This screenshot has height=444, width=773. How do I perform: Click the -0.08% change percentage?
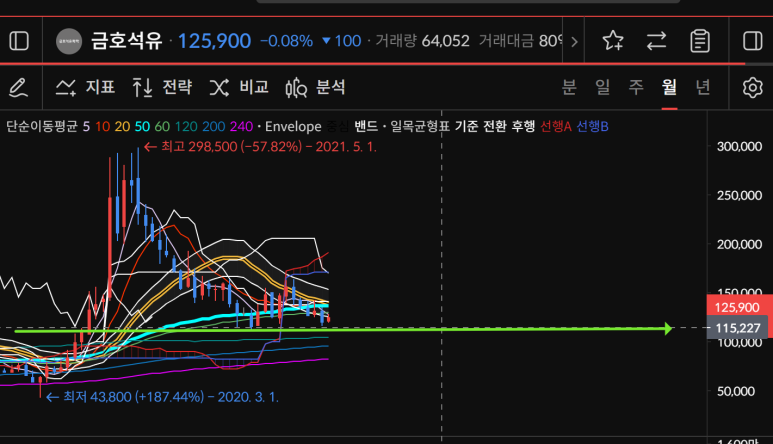click(x=286, y=41)
